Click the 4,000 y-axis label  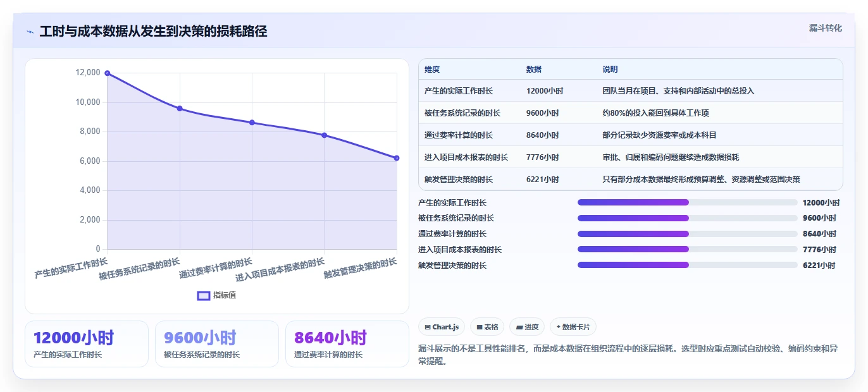[x=90, y=190]
